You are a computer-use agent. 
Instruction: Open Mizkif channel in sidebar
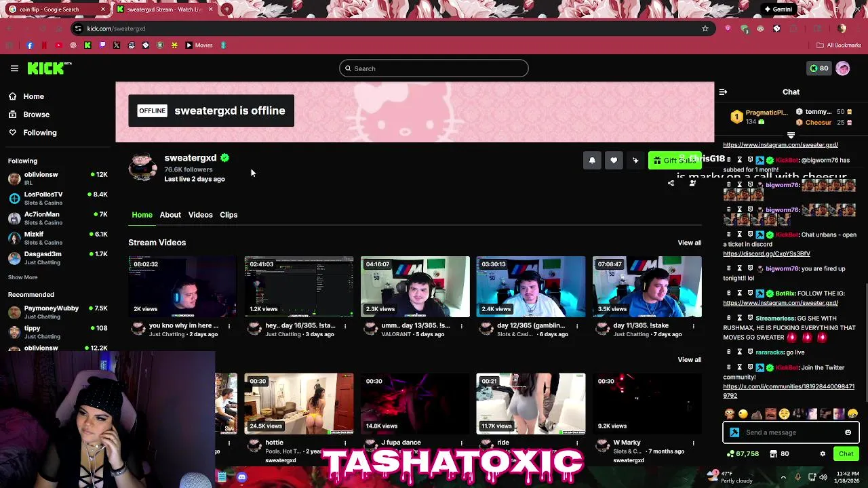click(x=58, y=238)
